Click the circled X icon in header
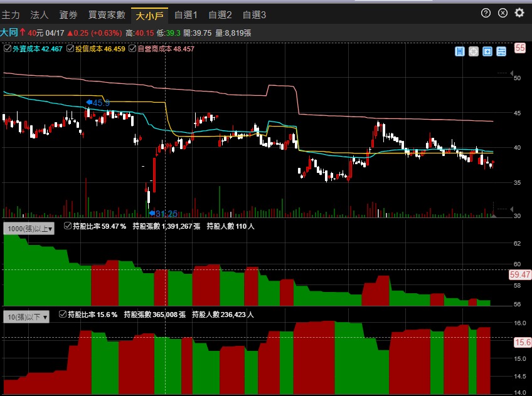 click(503, 13)
